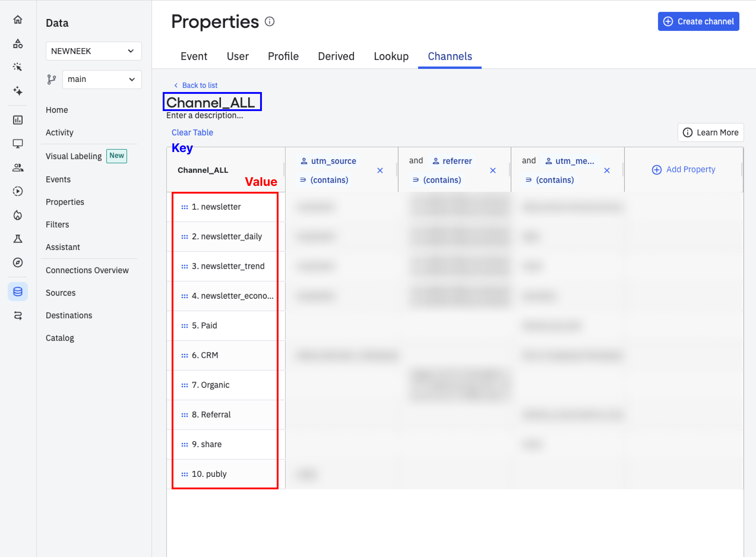Select the 3. newsletter_trend row
756x557 pixels.
pos(226,266)
